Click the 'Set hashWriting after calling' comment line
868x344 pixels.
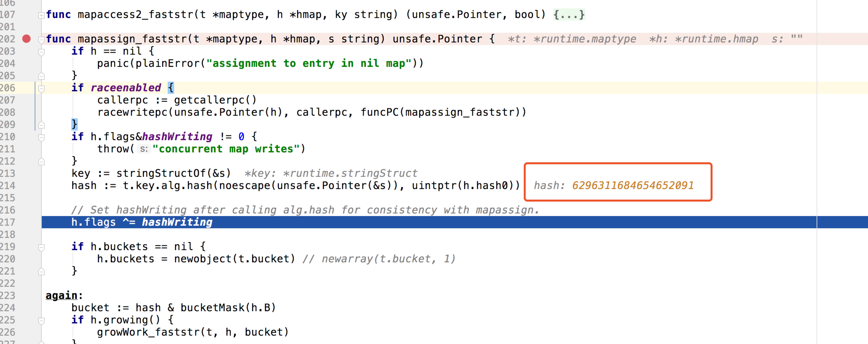click(305, 210)
